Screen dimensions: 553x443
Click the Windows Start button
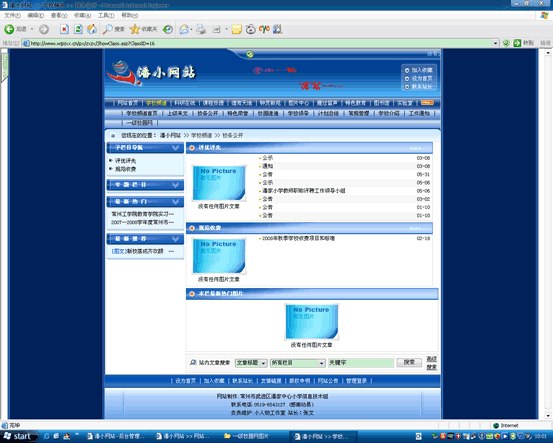pyautogui.click(x=18, y=437)
